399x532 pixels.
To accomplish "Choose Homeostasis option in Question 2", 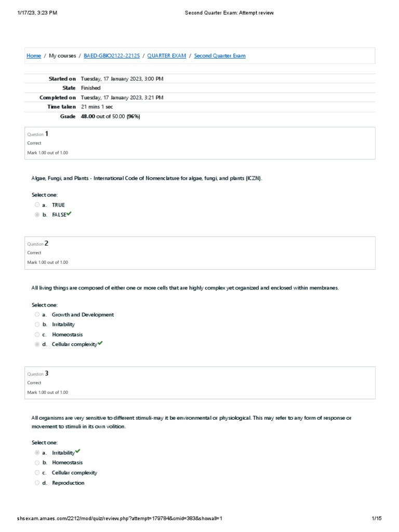I will point(37,335).
